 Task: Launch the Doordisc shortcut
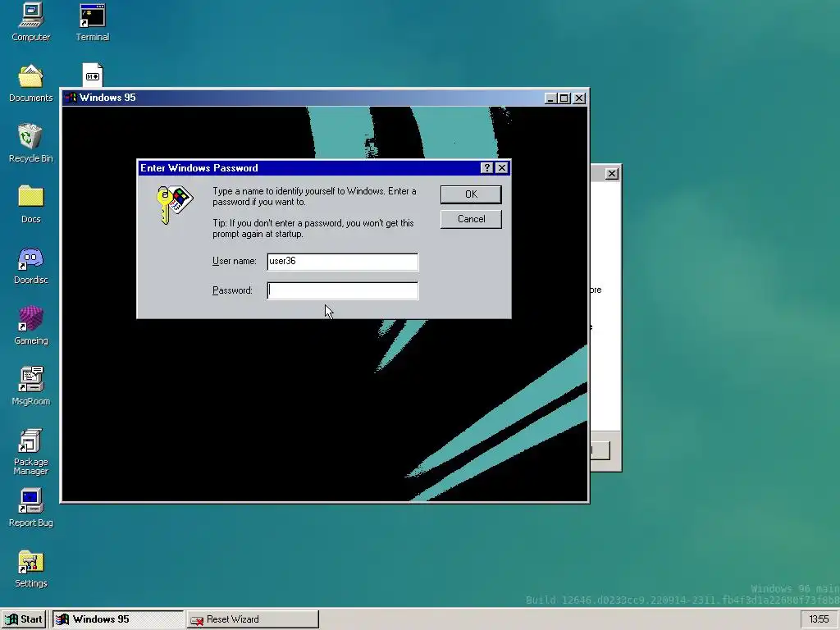(x=30, y=265)
